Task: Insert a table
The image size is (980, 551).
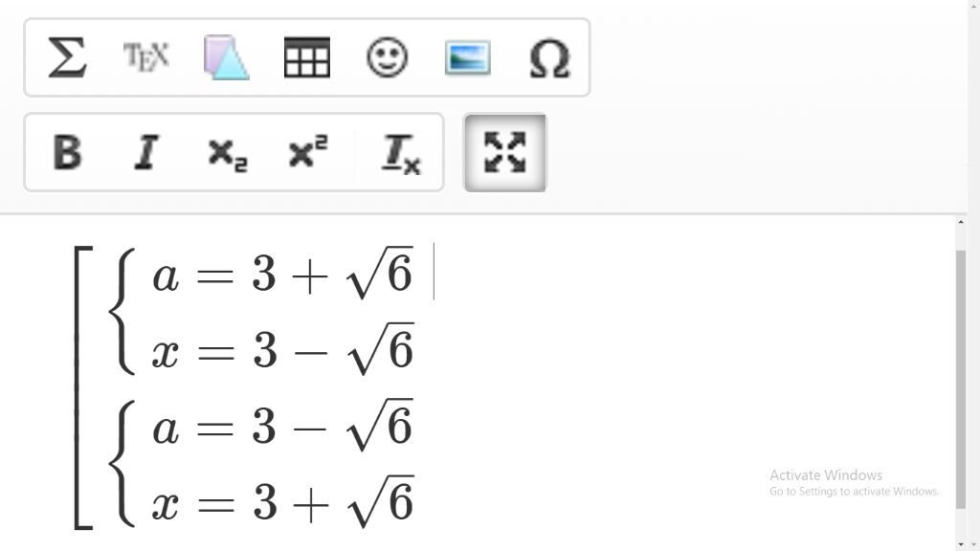Action: coord(307,57)
